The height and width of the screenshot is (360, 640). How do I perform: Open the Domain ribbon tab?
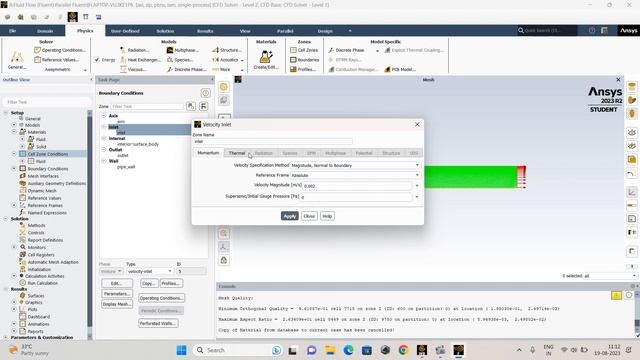pos(45,31)
